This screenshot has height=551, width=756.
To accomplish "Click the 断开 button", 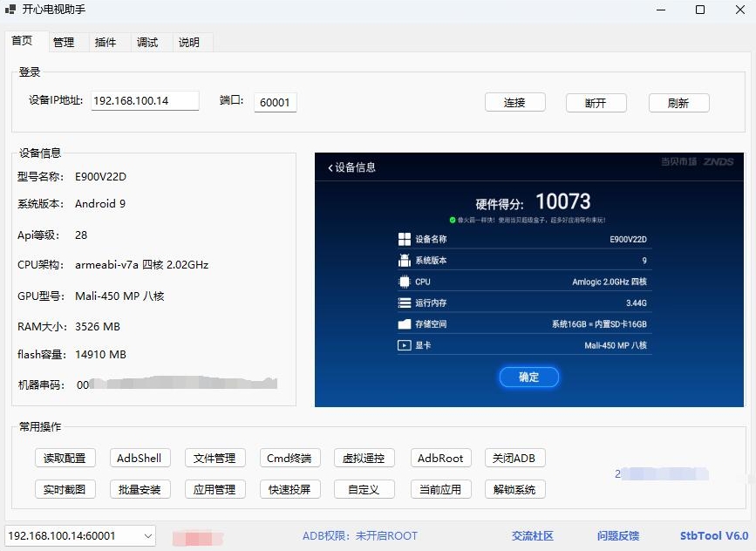I will pyautogui.click(x=596, y=102).
